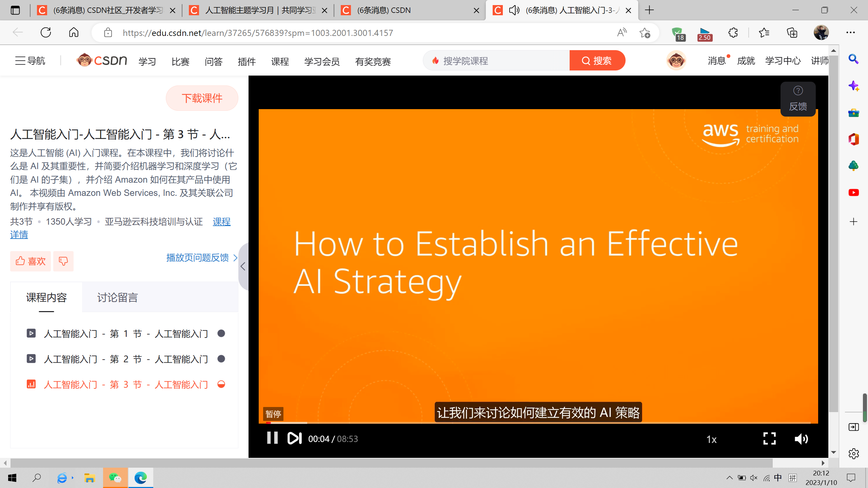Collapse the left course info panel
Viewport: 868px width, 488px height.
(243, 266)
